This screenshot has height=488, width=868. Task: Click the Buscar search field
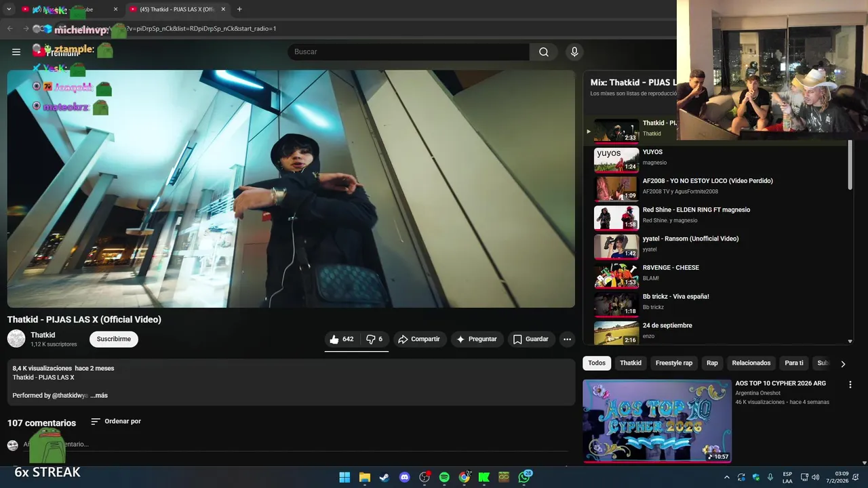coord(408,52)
